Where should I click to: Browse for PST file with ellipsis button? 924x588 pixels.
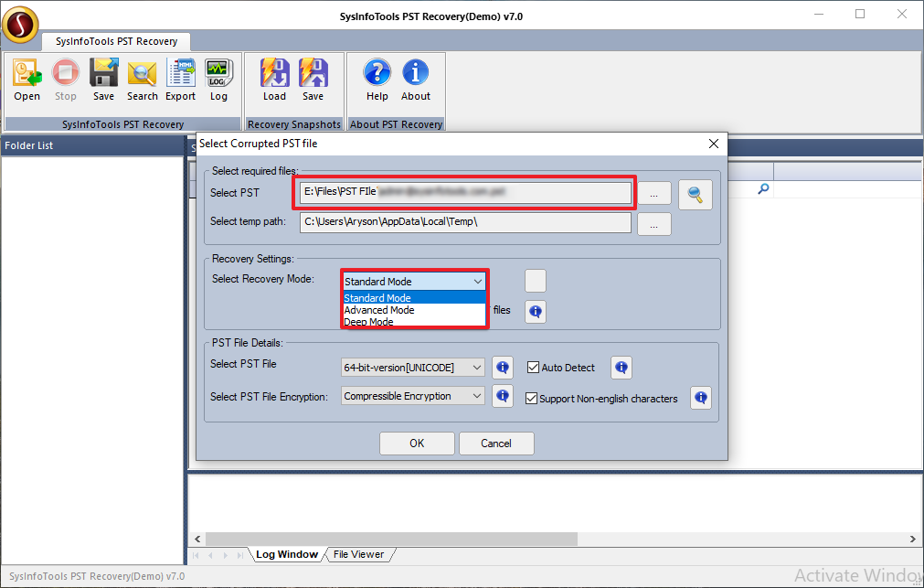[x=654, y=194]
